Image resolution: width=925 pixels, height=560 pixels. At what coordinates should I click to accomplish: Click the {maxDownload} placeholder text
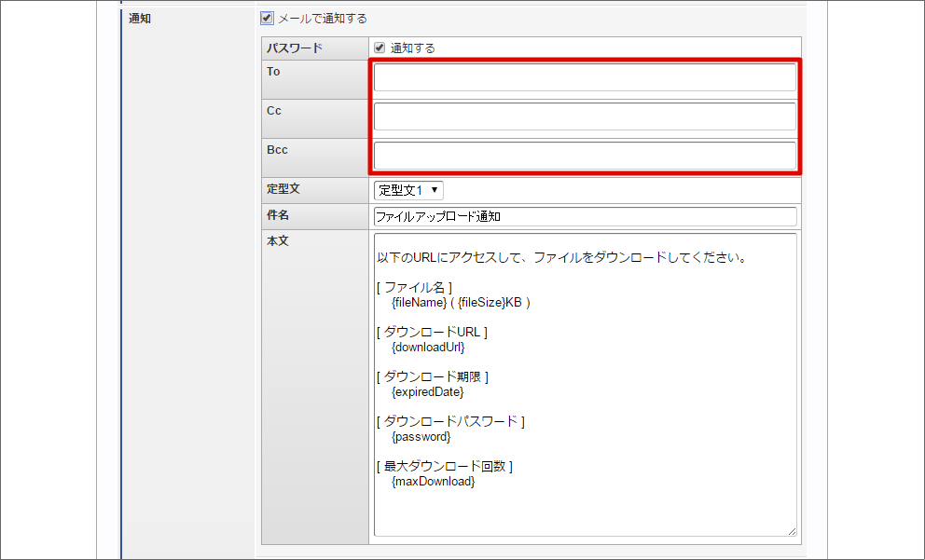(433, 482)
